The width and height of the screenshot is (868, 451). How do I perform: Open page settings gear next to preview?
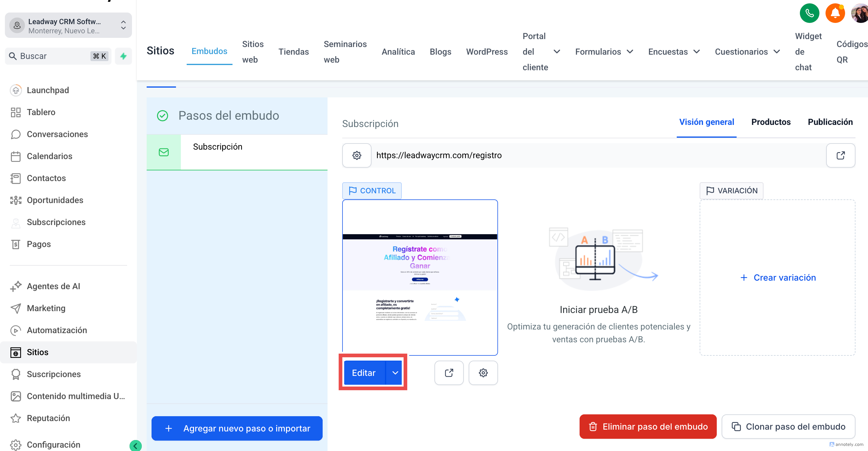(x=483, y=373)
